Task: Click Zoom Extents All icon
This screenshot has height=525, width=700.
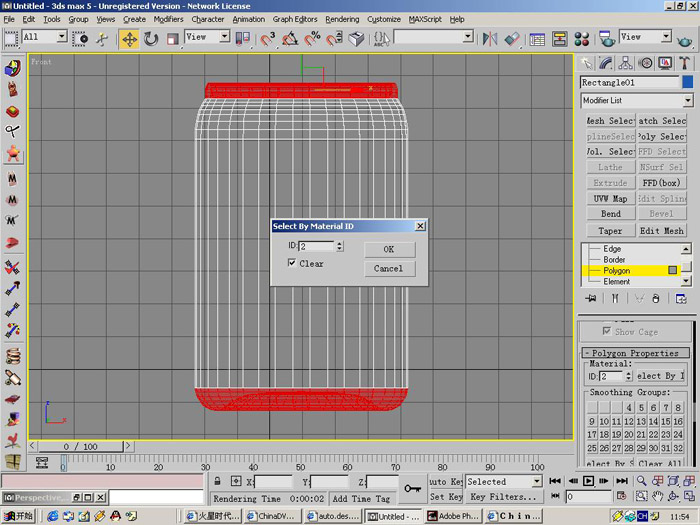Action: [x=689, y=481]
